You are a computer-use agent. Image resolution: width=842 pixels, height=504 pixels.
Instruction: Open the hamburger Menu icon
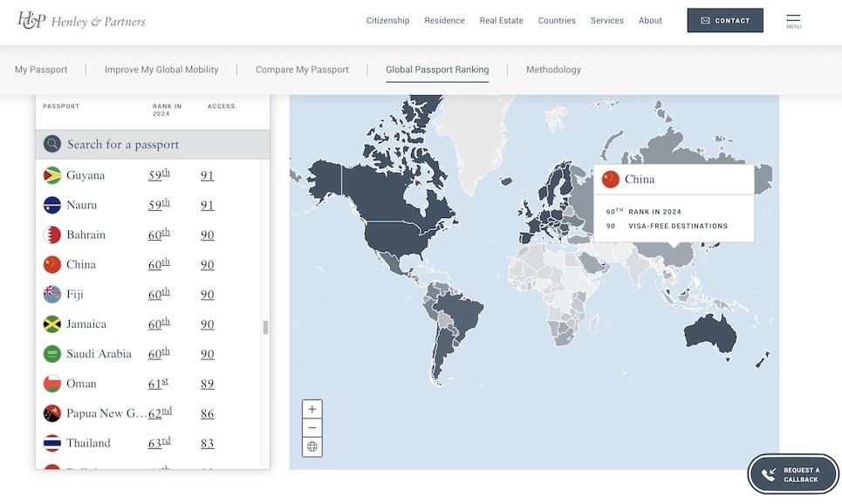793,21
